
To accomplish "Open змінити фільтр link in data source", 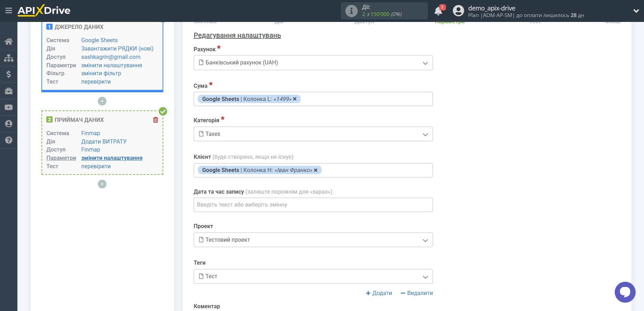I will point(101,73).
